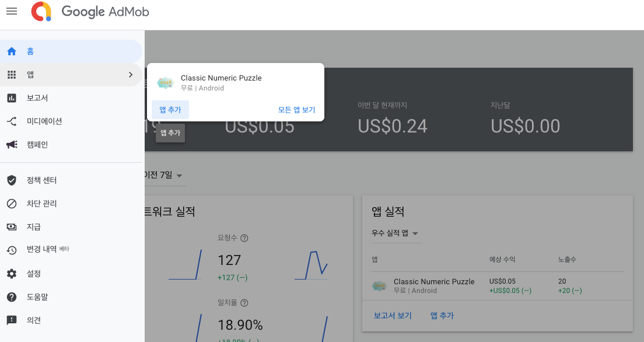Click Classic Numeric Puzzle in 앱 실적 table
The height and width of the screenshot is (342, 644).
pyautogui.click(x=434, y=281)
